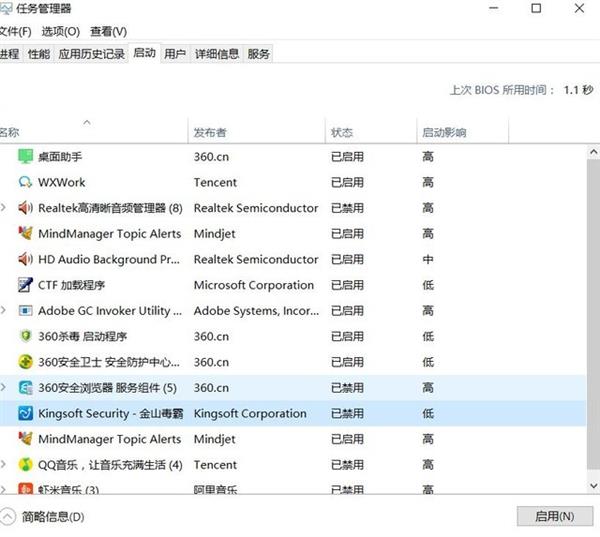Click the 简略信息(D) link
The image size is (600, 537).
pos(53,517)
